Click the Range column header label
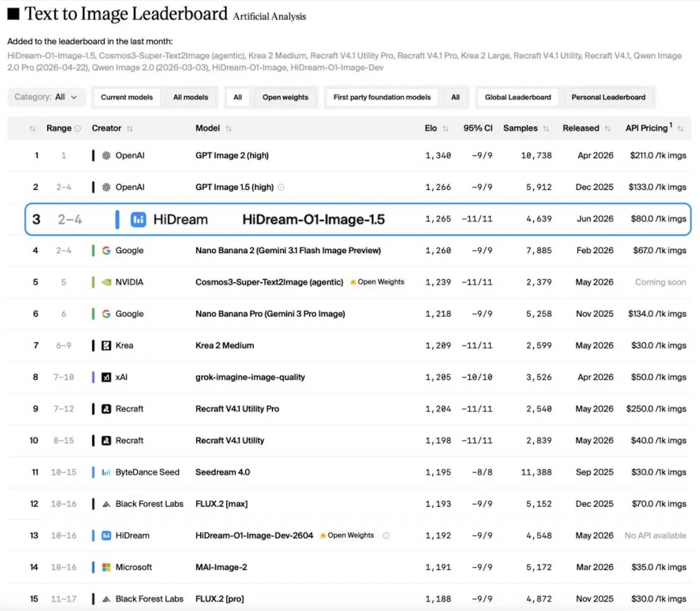This screenshot has height=611, width=700. pos(59,128)
